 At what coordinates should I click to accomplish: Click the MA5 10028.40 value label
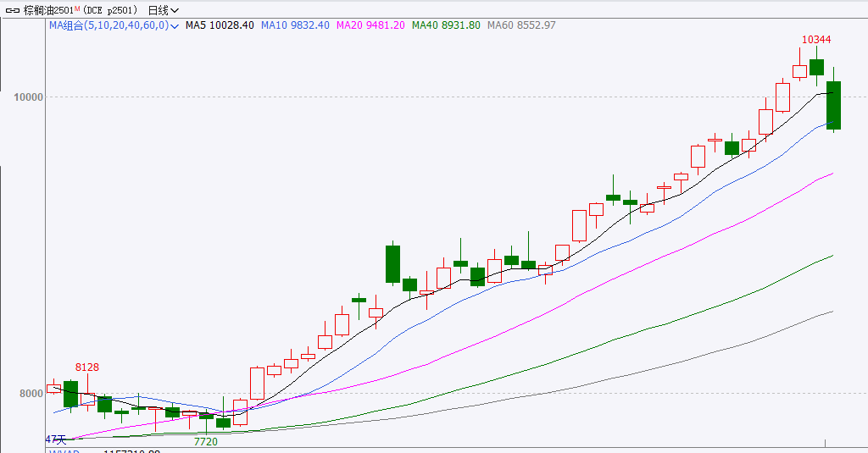click(219, 25)
